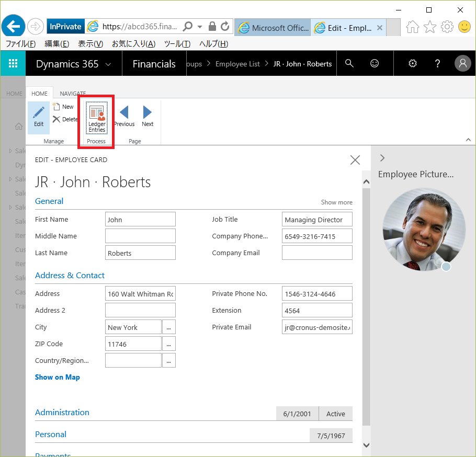
Task: Open the Country/Region lookup ellipsis button
Action: coord(169,360)
